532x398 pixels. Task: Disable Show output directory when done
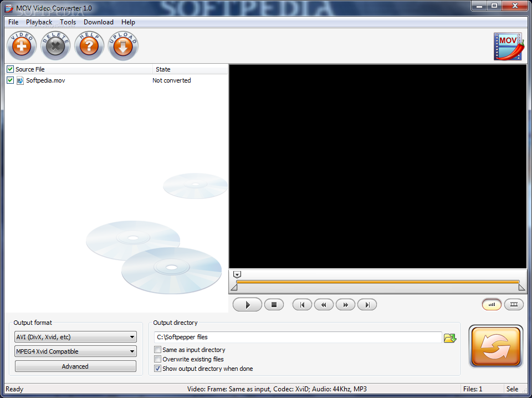pos(158,369)
